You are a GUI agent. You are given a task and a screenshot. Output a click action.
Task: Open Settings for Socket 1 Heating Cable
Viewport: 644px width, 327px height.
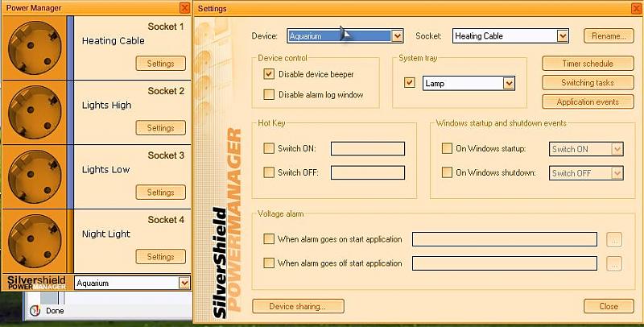(160, 64)
